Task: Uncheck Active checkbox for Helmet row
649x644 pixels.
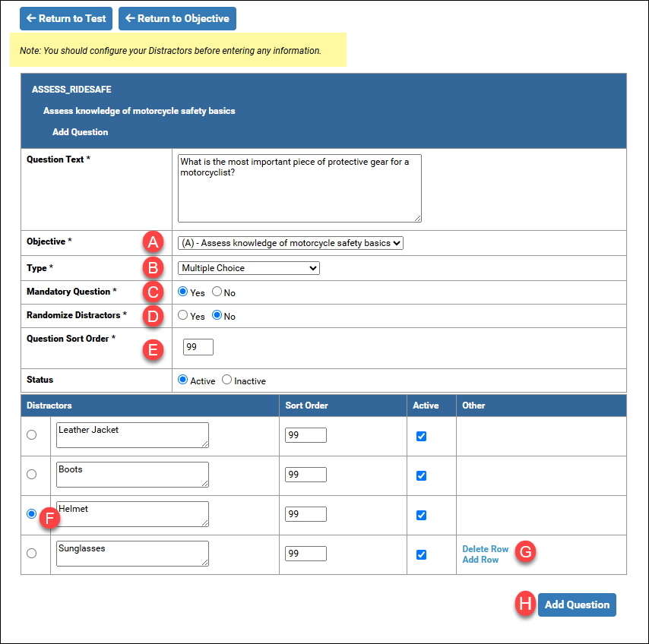Action: point(422,516)
